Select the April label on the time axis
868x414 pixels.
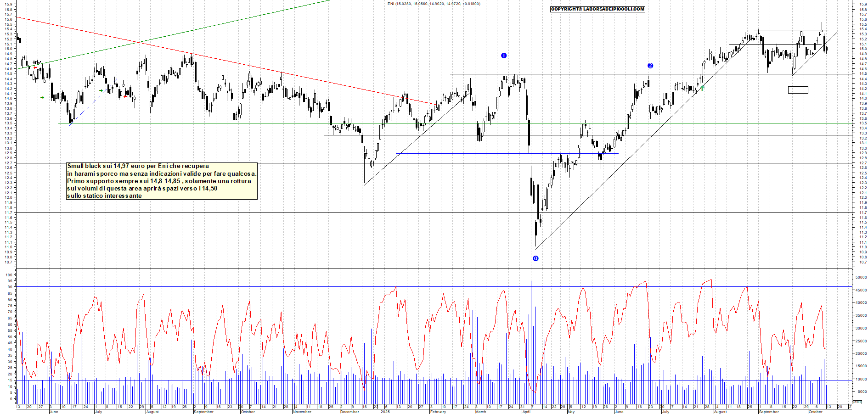(526, 412)
